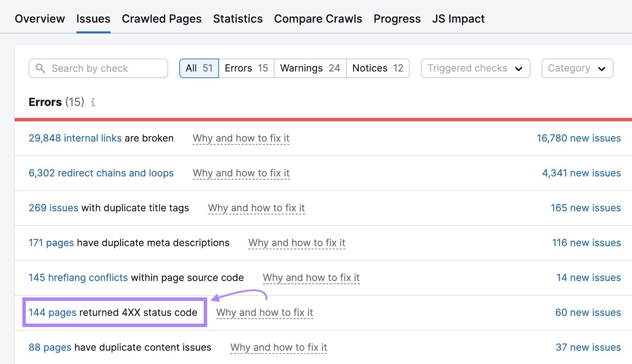Open 144 pages returned 4XX link
The height and width of the screenshot is (364, 632).
[53, 312]
